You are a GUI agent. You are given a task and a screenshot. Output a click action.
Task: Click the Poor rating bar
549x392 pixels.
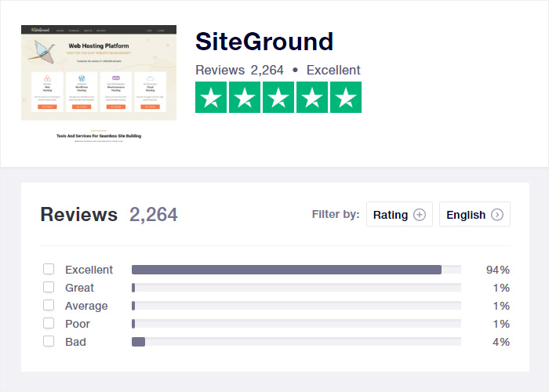click(296, 324)
